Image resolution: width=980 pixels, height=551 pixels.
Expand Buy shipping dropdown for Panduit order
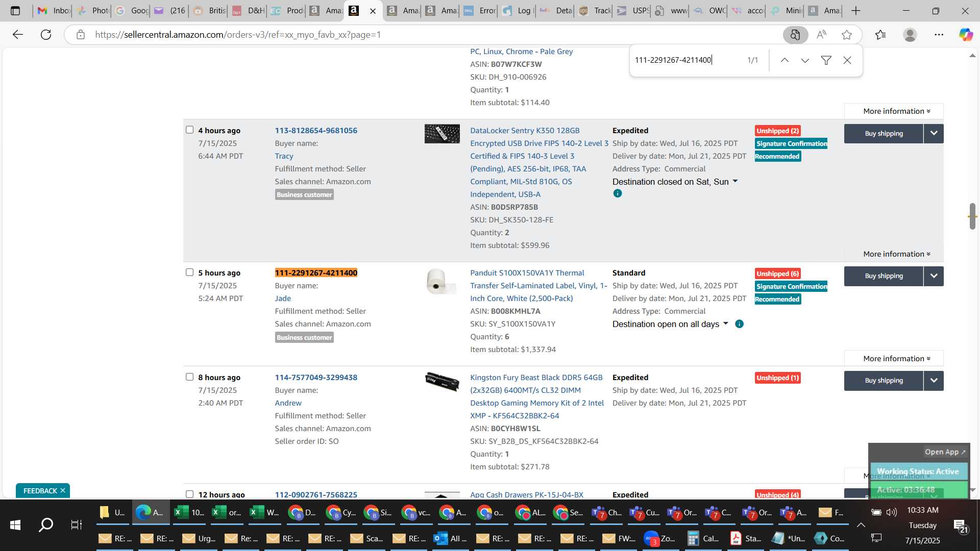934,276
